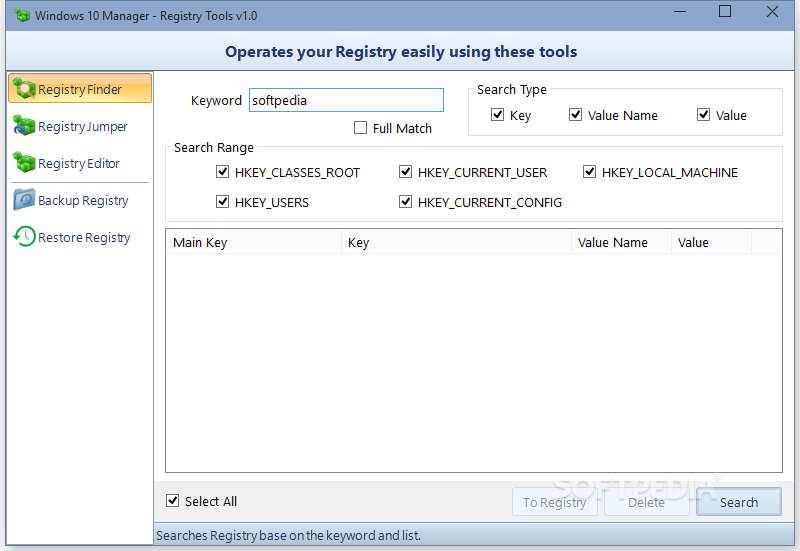800x551 pixels.
Task: Uncheck the Select All checkbox
Action: click(x=172, y=501)
